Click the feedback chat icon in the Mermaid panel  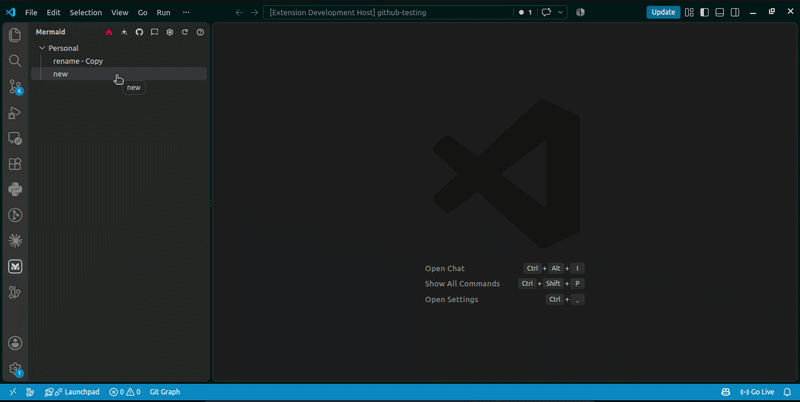155,32
